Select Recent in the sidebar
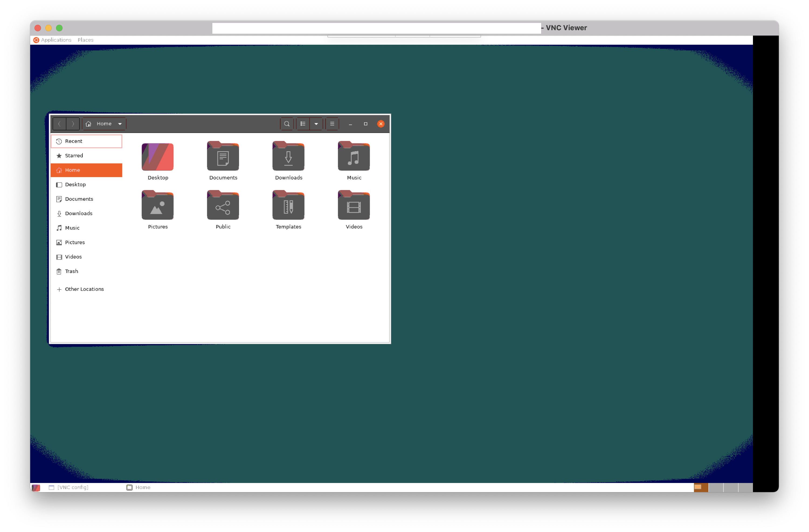The height and width of the screenshot is (532, 809). coord(86,141)
